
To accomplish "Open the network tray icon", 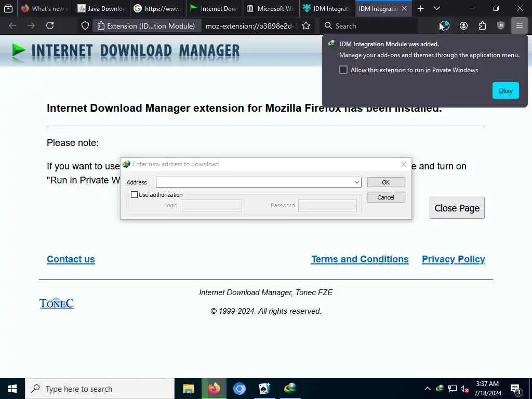I will (x=453, y=389).
